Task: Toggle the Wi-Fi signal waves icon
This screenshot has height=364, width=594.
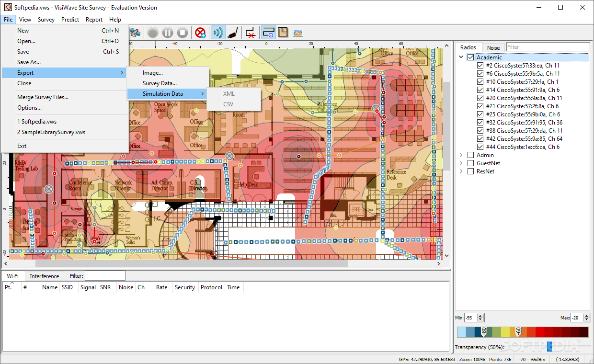Action: tap(218, 33)
